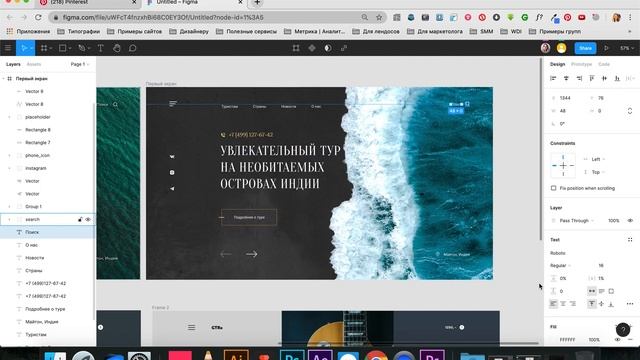The height and width of the screenshot is (360, 640).
Task: Select the Move tool
Action: [x=24, y=48]
